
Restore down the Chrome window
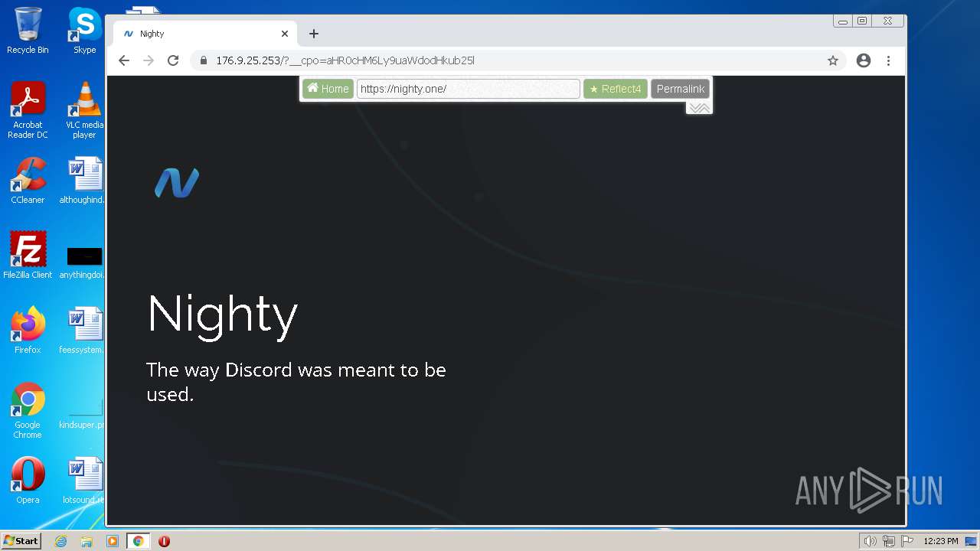pyautogui.click(x=862, y=21)
